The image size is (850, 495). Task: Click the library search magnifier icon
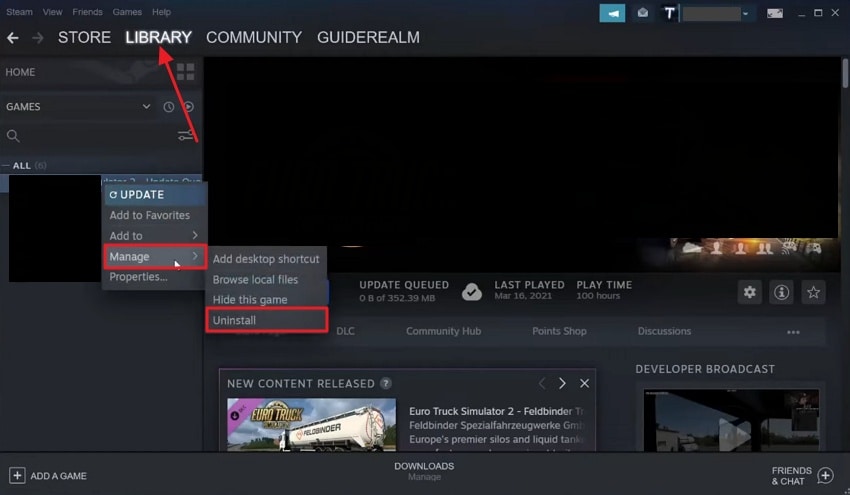point(13,136)
